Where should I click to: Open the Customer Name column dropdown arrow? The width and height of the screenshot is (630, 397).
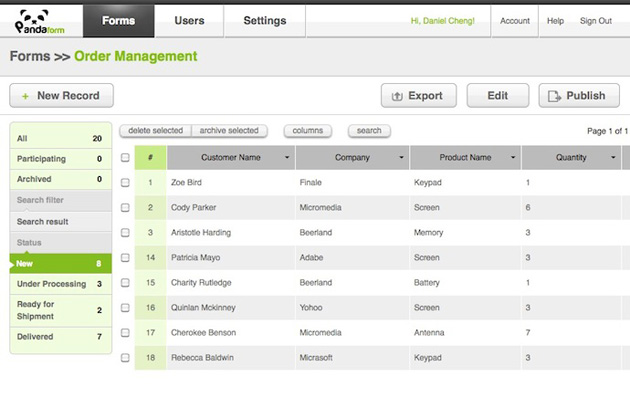(x=287, y=158)
